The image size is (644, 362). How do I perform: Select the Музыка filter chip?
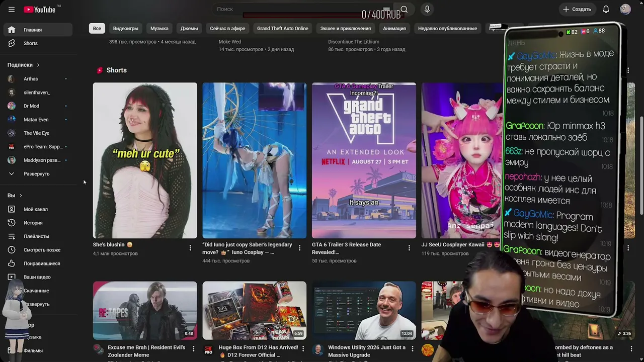tap(159, 29)
